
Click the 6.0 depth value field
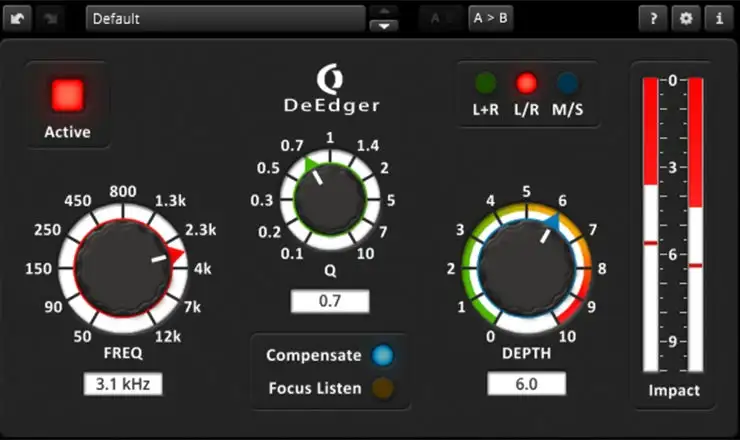coord(526,384)
